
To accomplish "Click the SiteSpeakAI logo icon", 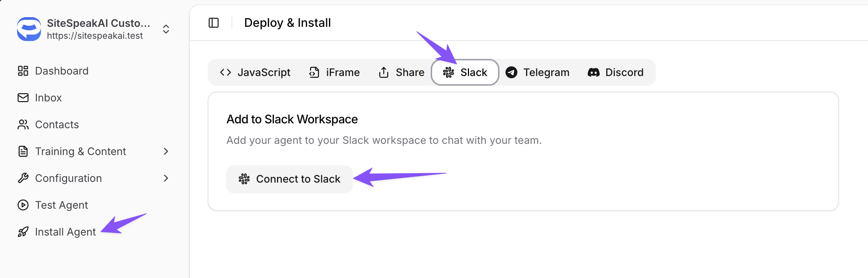I will [29, 29].
